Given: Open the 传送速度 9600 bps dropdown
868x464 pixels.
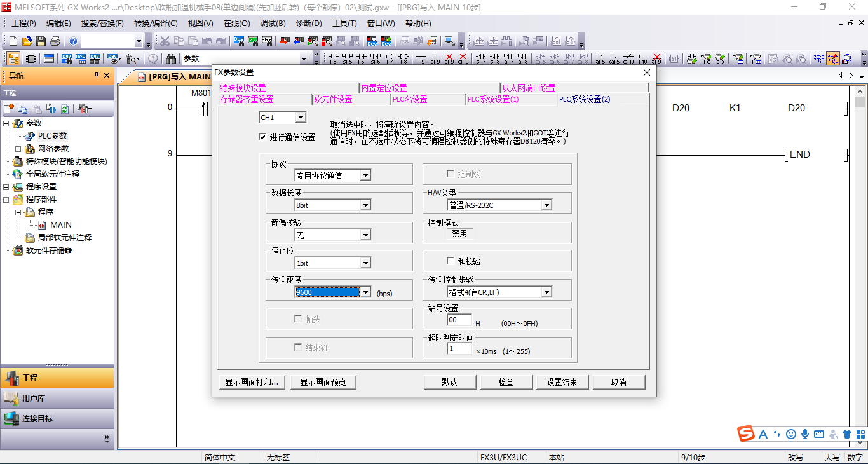Looking at the screenshot, I should [x=365, y=292].
